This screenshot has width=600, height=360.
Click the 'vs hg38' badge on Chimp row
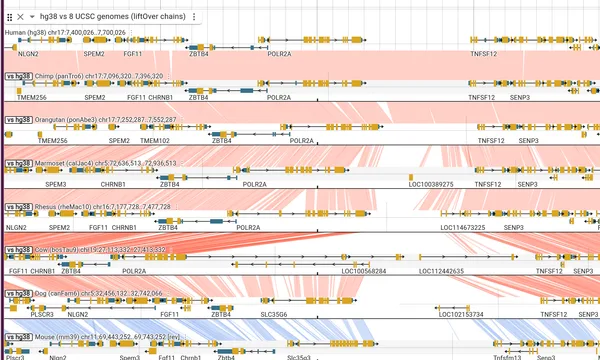pos(19,76)
